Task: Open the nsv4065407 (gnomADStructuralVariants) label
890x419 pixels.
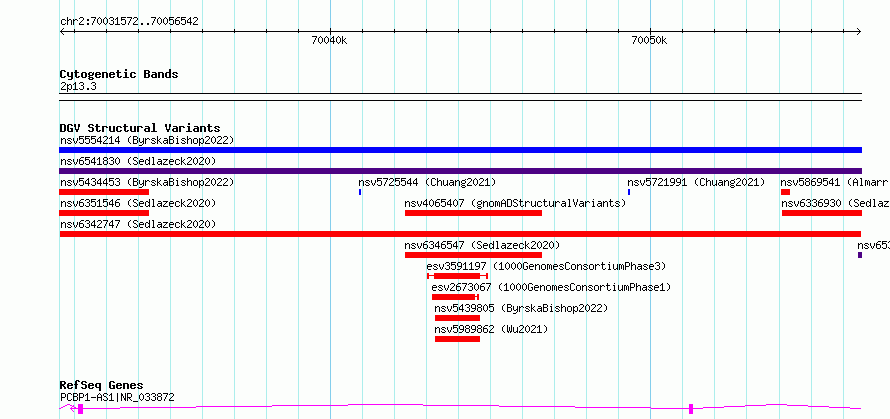Action: pos(515,203)
